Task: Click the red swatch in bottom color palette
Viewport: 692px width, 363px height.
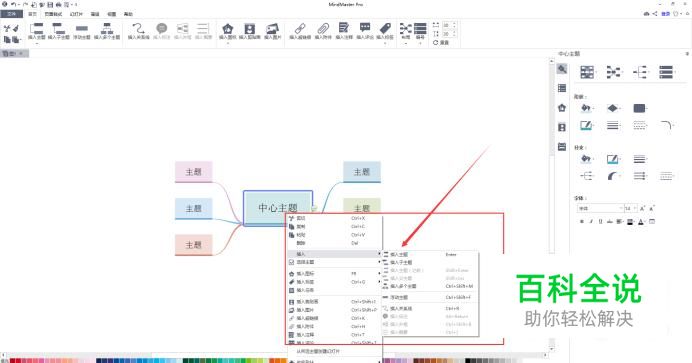Action: (12, 361)
